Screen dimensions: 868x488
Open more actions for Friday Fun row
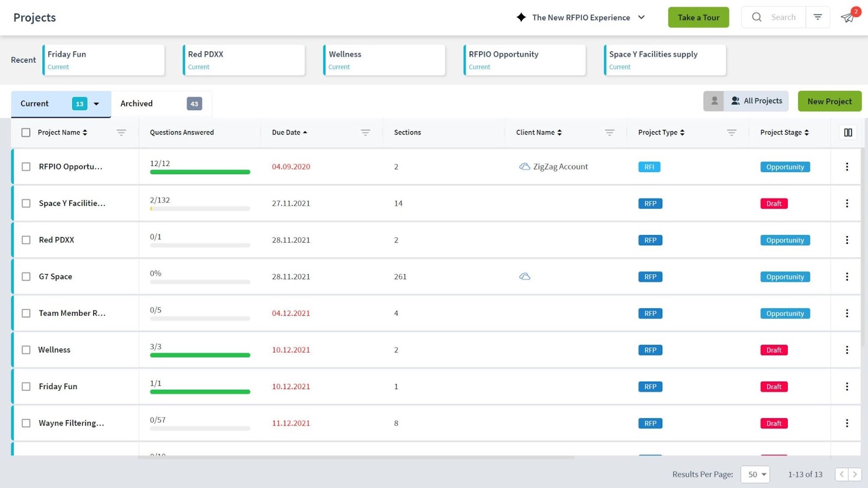tap(847, 386)
